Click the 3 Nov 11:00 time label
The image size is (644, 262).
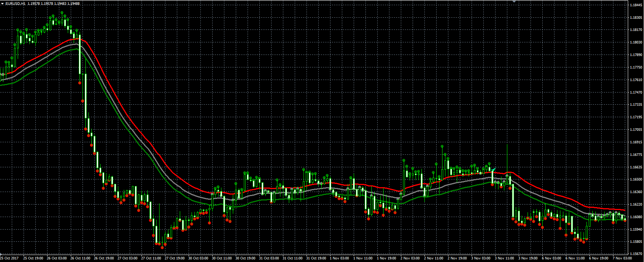pyautogui.click(x=504, y=258)
